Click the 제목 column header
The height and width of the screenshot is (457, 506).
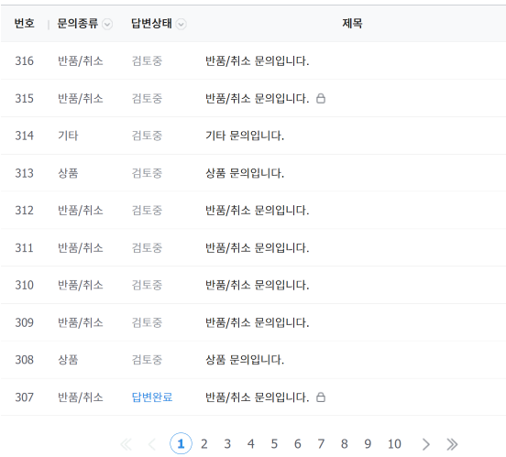pyautogui.click(x=352, y=23)
